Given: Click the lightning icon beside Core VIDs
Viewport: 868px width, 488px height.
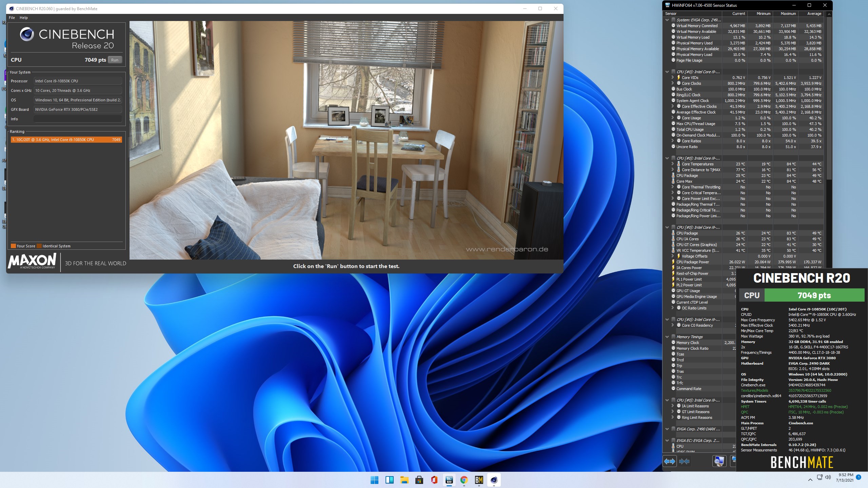Looking at the screenshot, I should pos(679,78).
